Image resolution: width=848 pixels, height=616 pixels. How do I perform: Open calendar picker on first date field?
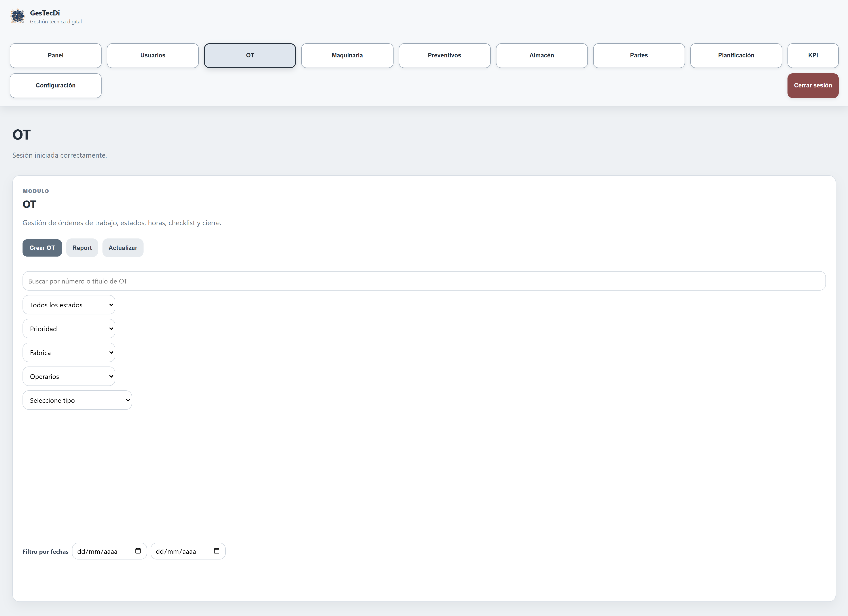point(138,551)
